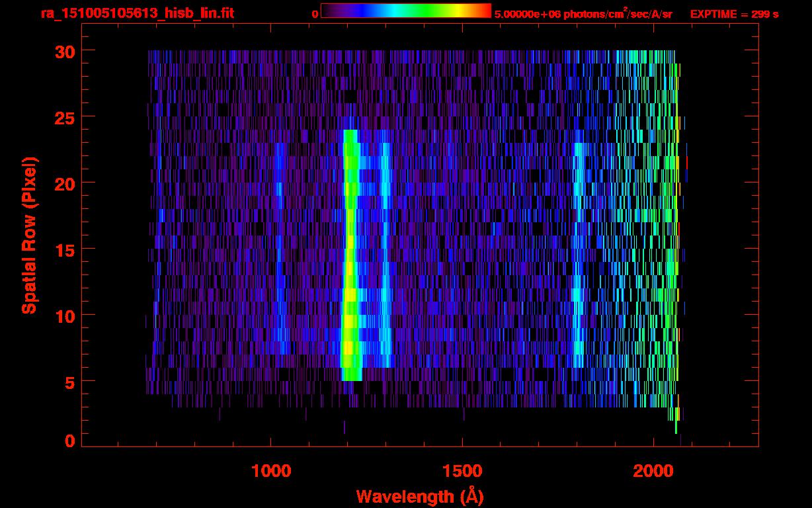Click the color bar minimum value 0
The image size is (812, 508).
315,15
